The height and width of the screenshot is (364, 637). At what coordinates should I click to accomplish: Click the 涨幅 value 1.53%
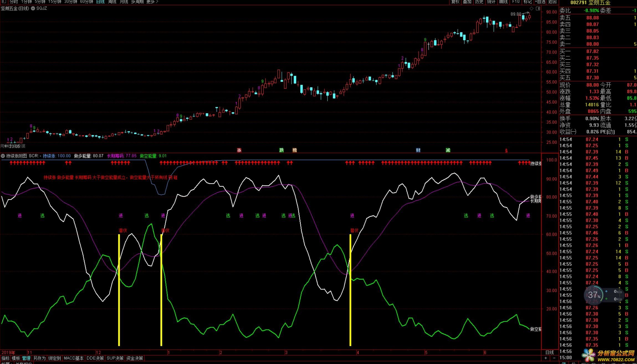592,98
